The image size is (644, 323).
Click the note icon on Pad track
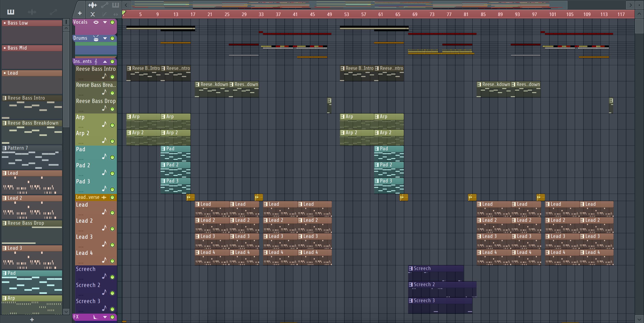tap(104, 156)
